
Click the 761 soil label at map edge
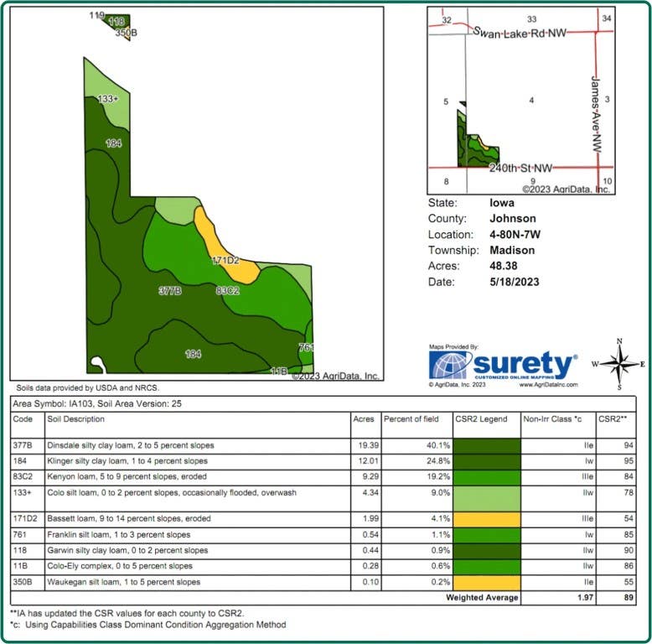point(306,347)
